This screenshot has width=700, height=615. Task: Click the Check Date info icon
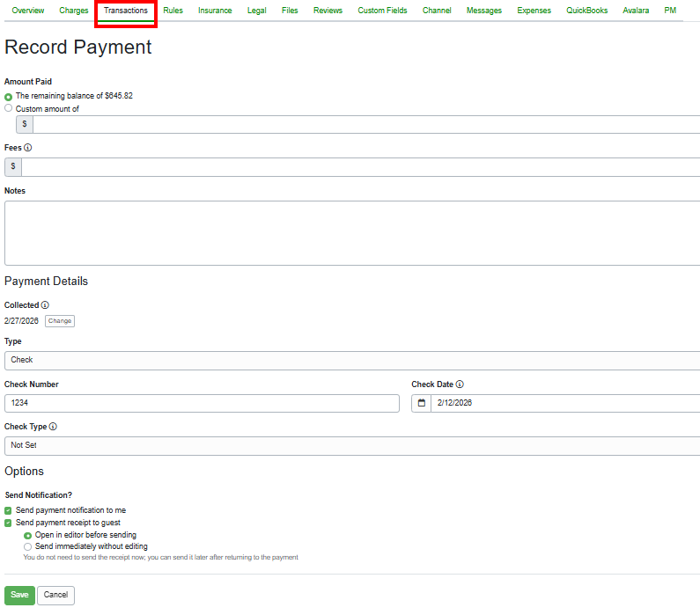(460, 384)
